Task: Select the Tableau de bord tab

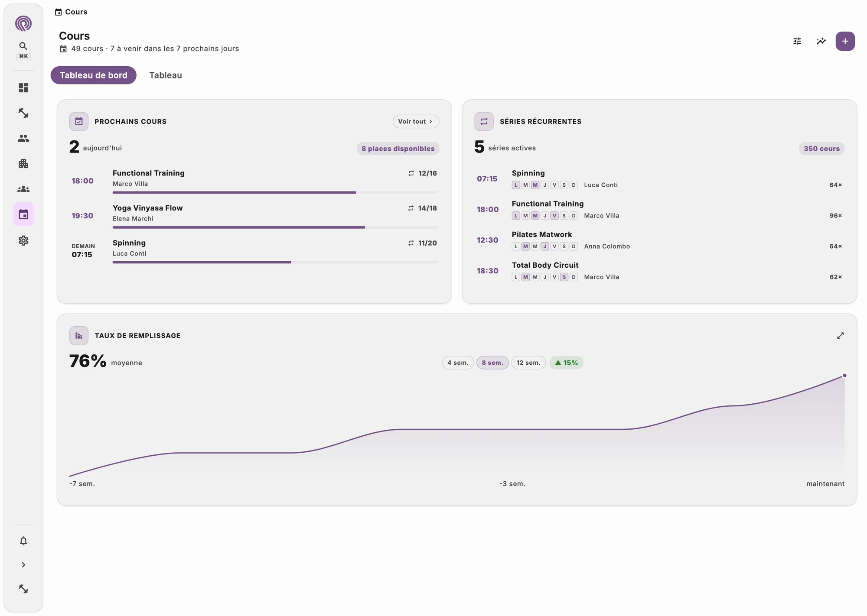Action: (x=94, y=75)
